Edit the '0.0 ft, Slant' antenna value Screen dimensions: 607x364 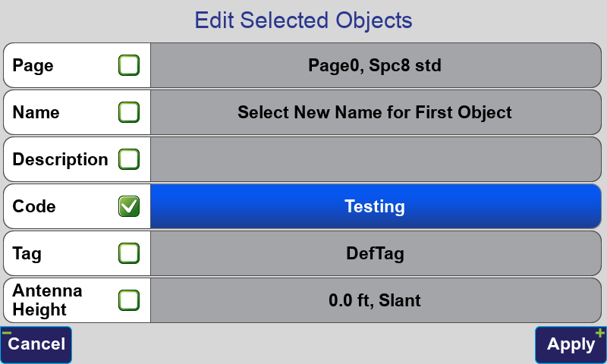pyautogui.click(x=376, y=300)
